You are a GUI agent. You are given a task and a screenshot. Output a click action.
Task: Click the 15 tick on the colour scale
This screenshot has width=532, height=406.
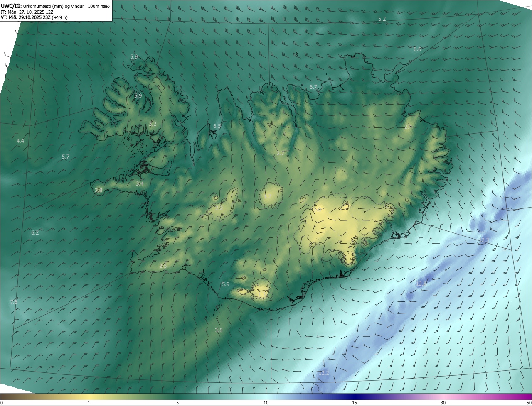(355, 403)
